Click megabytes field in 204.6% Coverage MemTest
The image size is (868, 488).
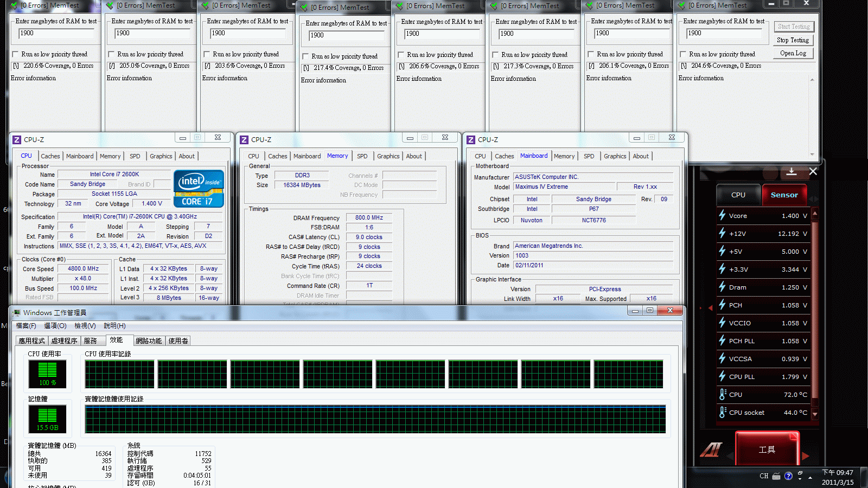[724, 34]
